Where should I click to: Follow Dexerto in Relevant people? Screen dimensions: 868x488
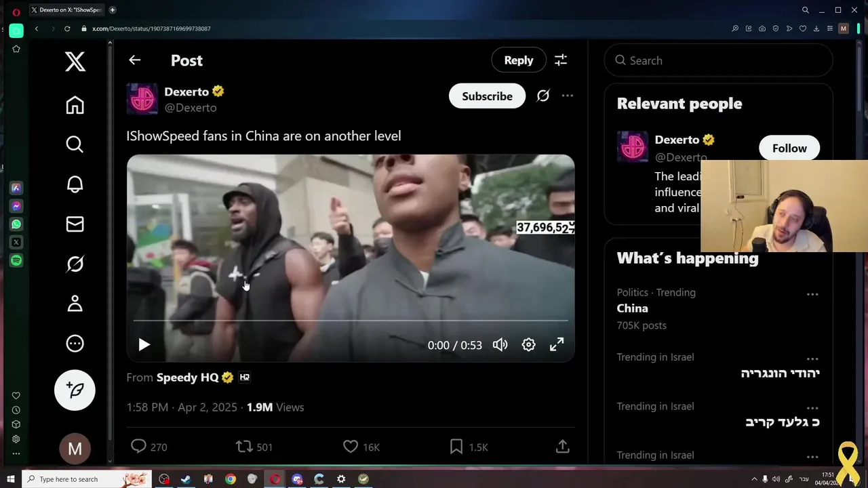[x=789, y=148]
